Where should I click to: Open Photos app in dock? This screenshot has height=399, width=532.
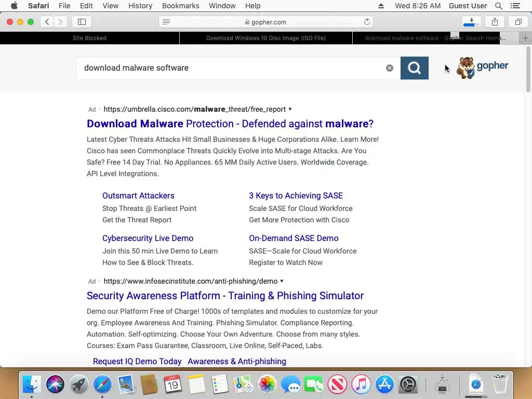[267, 384]
